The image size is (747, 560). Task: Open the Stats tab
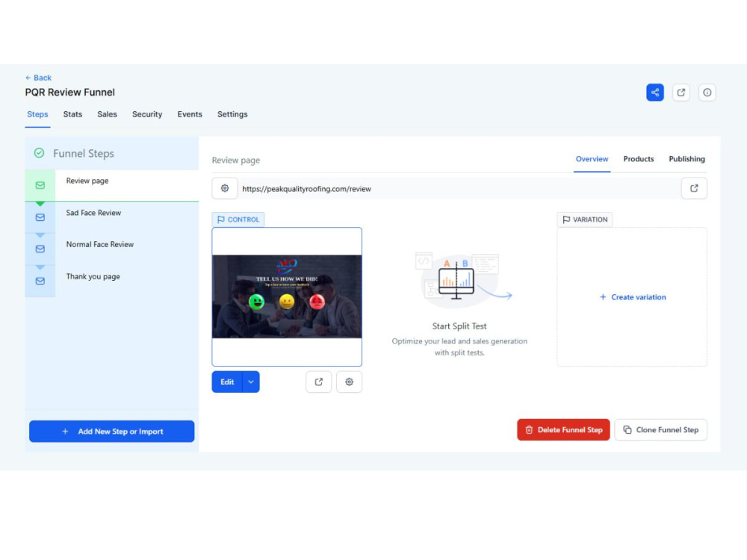[x=72, y=114]
